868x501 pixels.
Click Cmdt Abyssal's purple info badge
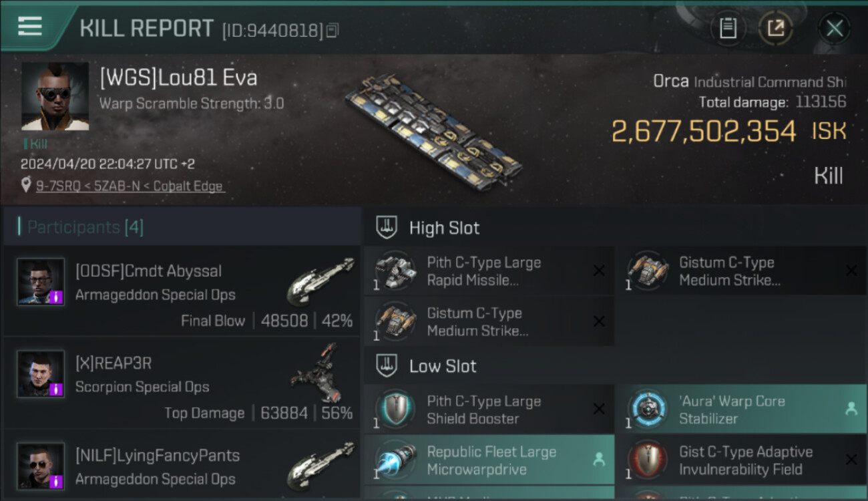pos(57,297)
